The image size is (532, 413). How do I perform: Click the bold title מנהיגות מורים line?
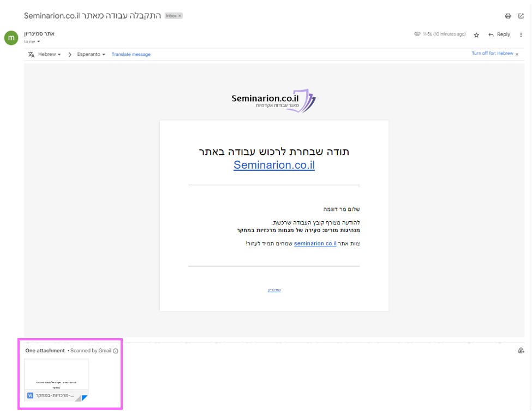[x=298, y=231]
